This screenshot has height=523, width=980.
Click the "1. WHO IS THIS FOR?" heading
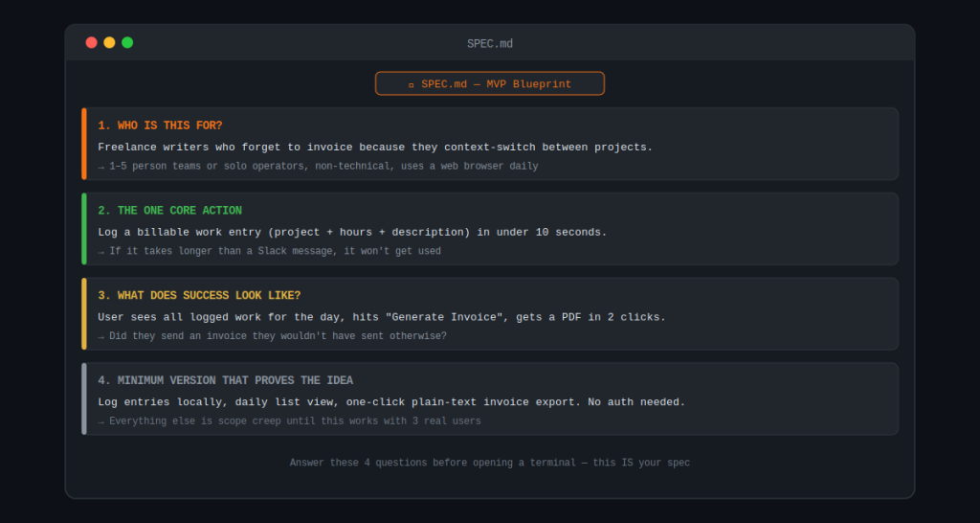160,125
